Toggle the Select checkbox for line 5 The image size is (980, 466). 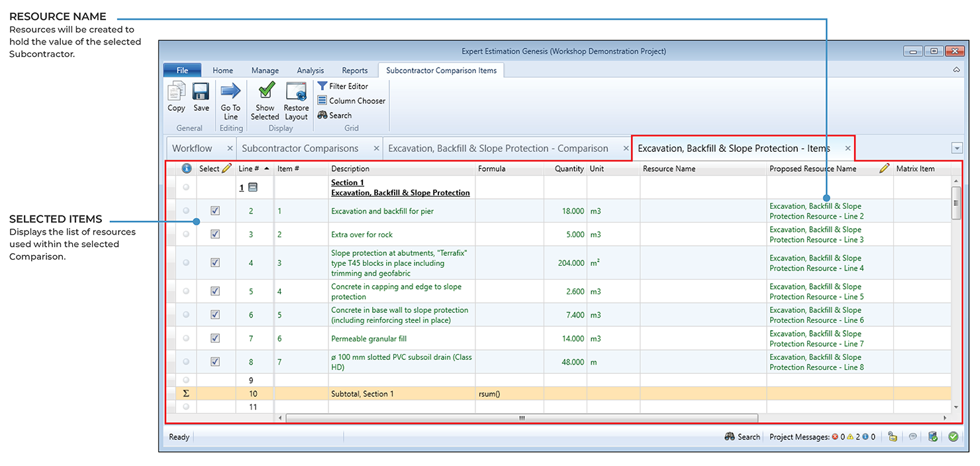coord(215,291)
